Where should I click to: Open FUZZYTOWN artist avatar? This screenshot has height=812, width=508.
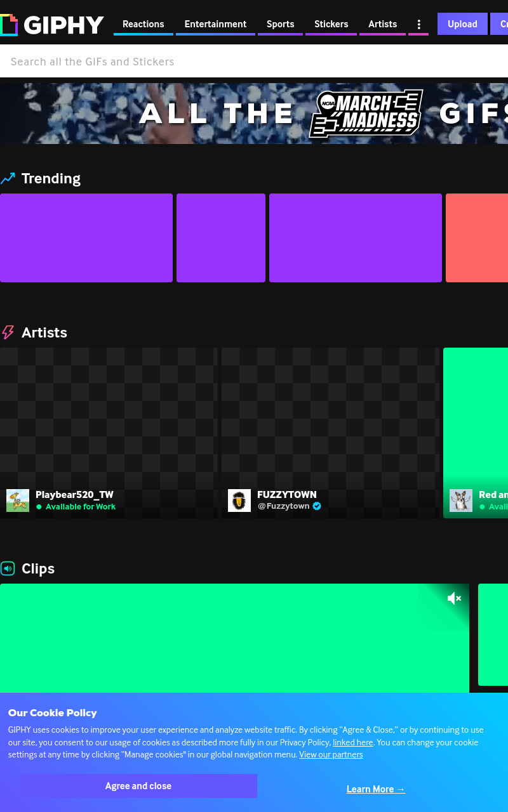(239, 501)
